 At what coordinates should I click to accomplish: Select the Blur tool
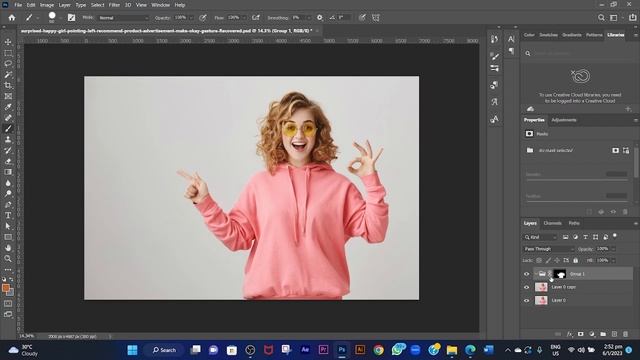click(x=8, y=183)
